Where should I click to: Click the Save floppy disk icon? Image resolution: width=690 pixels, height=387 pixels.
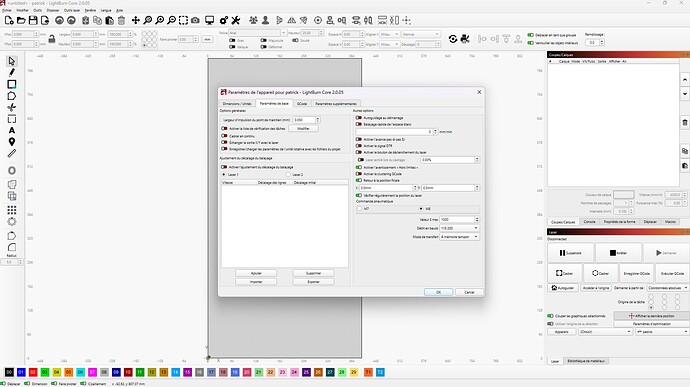pyautogui.click(x=33, y=20)
